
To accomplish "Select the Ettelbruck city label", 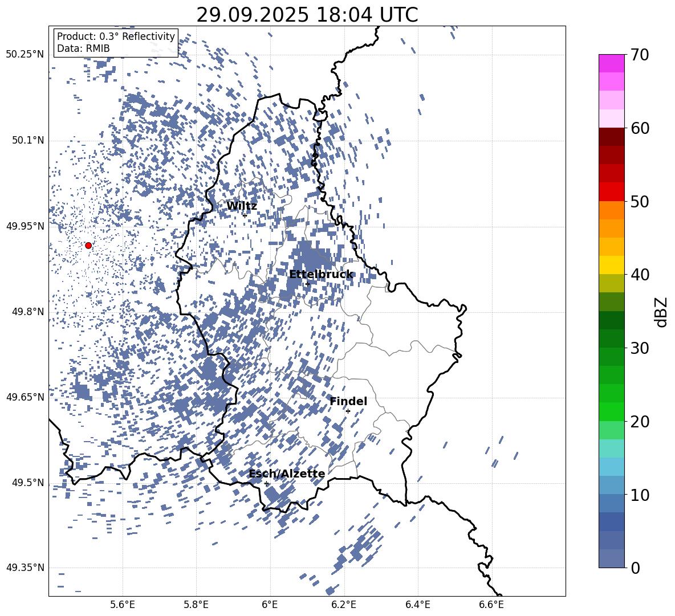I will pos(321,275).
